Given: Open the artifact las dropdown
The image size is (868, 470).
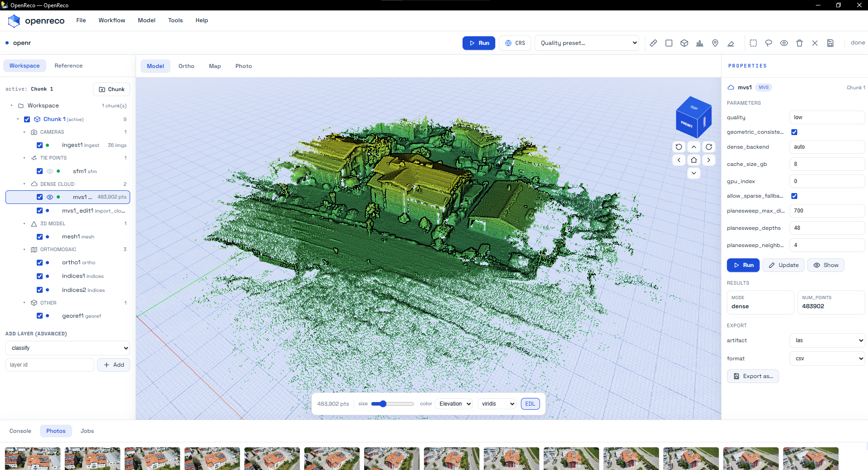Looking at the screenshot, I should pyautogui.click(x=827, y=340).
